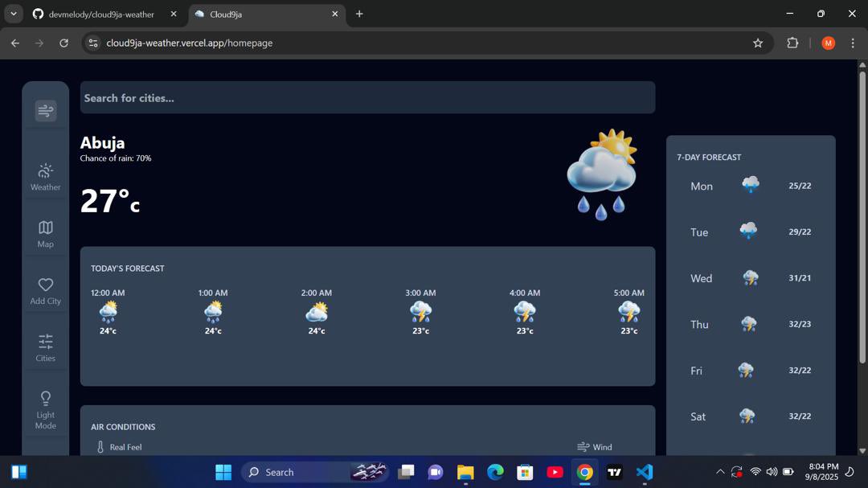The height and width of the screenshot is (488, 868).
Task: Click the 3:00 AM storm icon
Action: (420, 311)
